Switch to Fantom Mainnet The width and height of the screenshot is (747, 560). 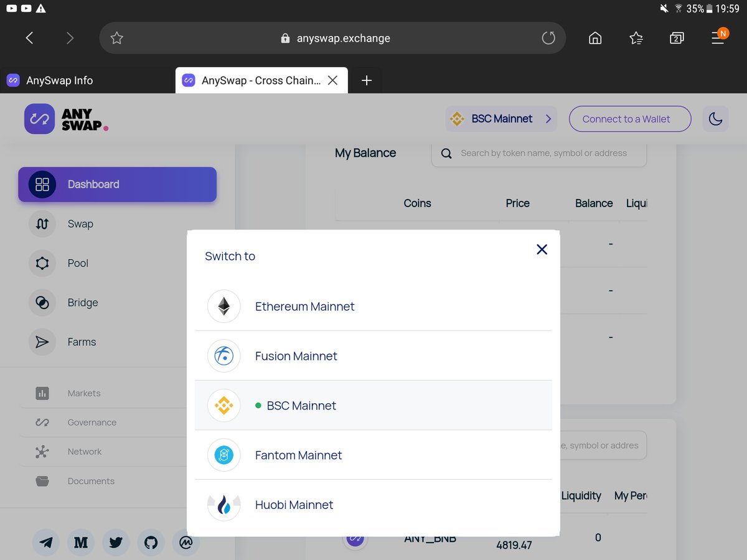[374, 455]
